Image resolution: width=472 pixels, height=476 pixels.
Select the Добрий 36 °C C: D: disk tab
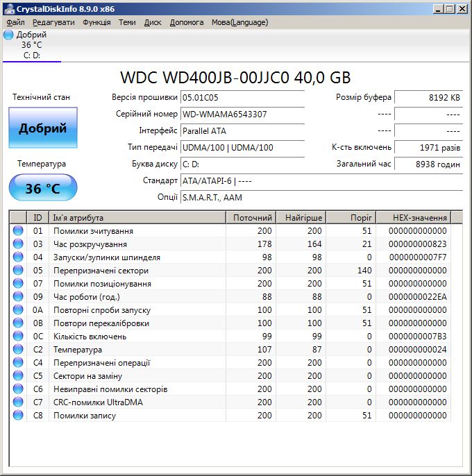32,45
